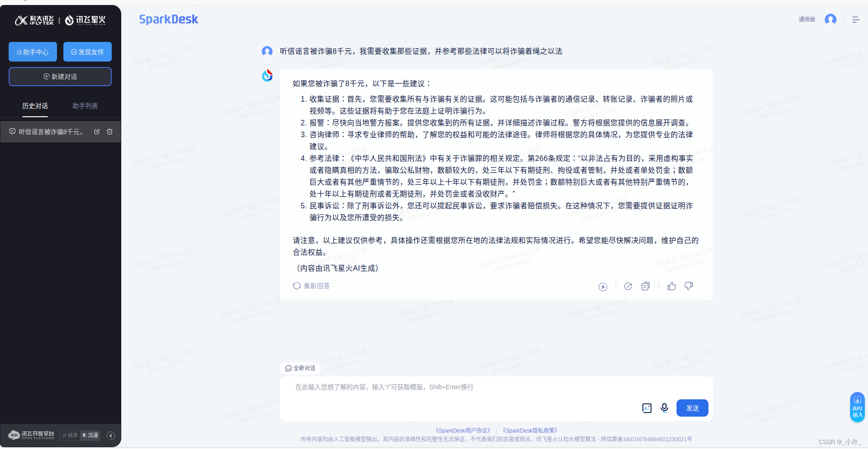Viewport: 868px width, 449px height.
Task: Click the user avatar beside the question
Action: [x=267, y=51]
